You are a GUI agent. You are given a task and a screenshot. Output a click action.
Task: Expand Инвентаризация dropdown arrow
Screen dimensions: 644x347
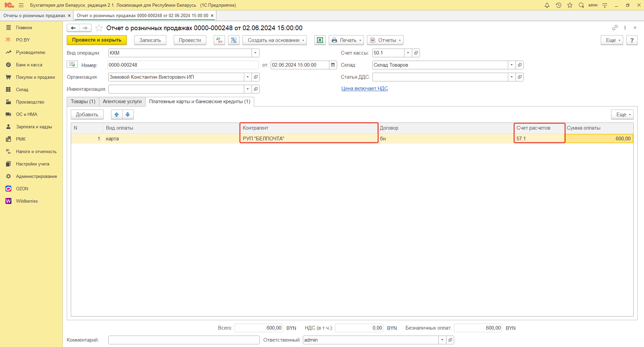click(248, 89)
